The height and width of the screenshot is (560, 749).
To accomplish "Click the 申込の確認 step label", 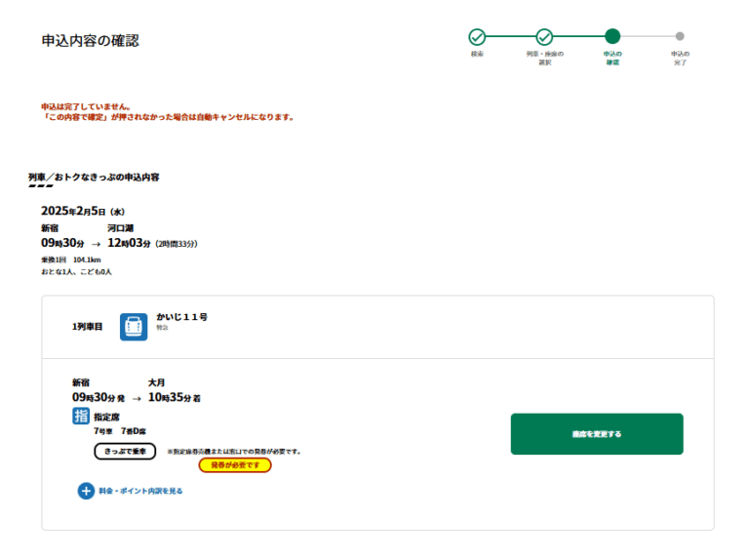I will (612, 58).
